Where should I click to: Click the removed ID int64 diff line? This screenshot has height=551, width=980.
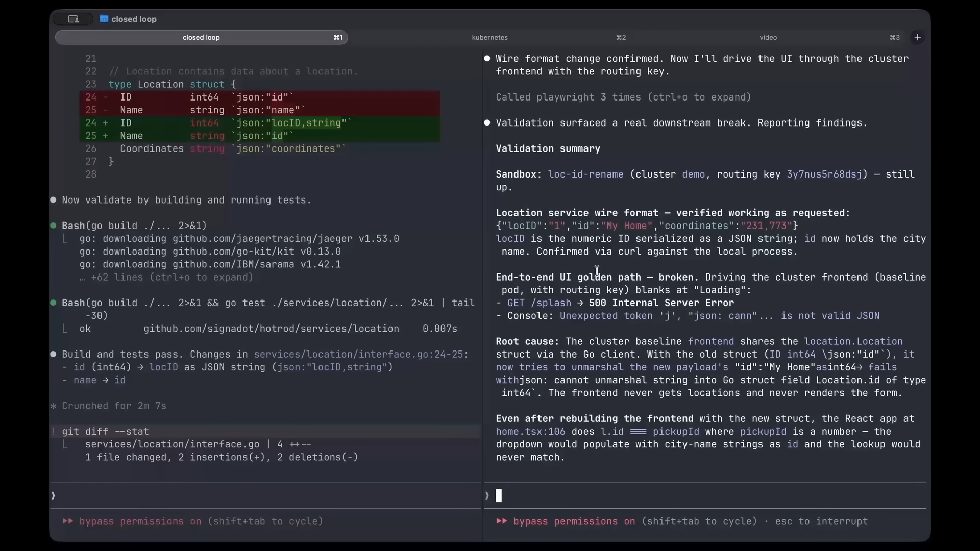tap(260, 97)
